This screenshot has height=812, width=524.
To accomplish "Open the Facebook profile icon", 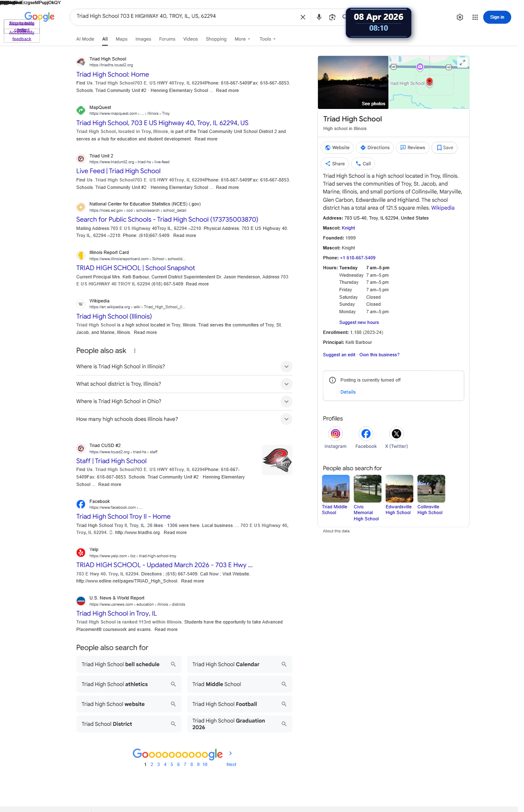I will coord(366,434).
